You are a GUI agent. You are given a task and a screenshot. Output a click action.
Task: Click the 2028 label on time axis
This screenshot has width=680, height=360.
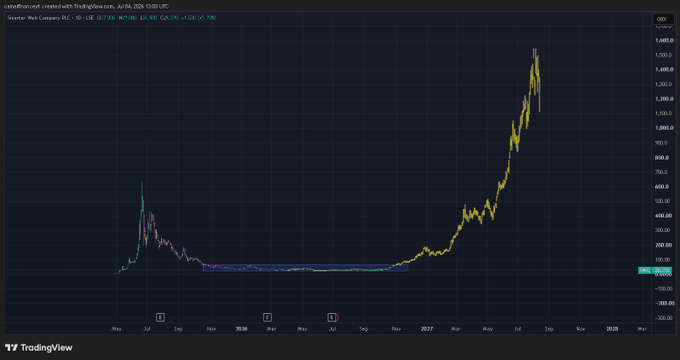click(x=612, y=329)
